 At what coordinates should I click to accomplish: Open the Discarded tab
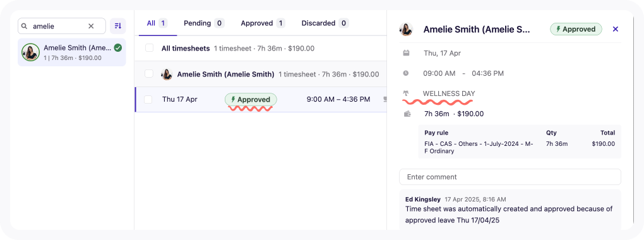tap(325, 23)
